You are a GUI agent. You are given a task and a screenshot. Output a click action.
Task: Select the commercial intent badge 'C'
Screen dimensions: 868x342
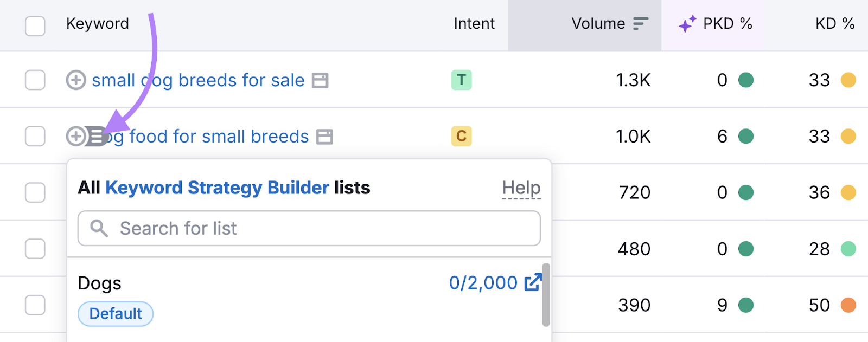[461, 136]
